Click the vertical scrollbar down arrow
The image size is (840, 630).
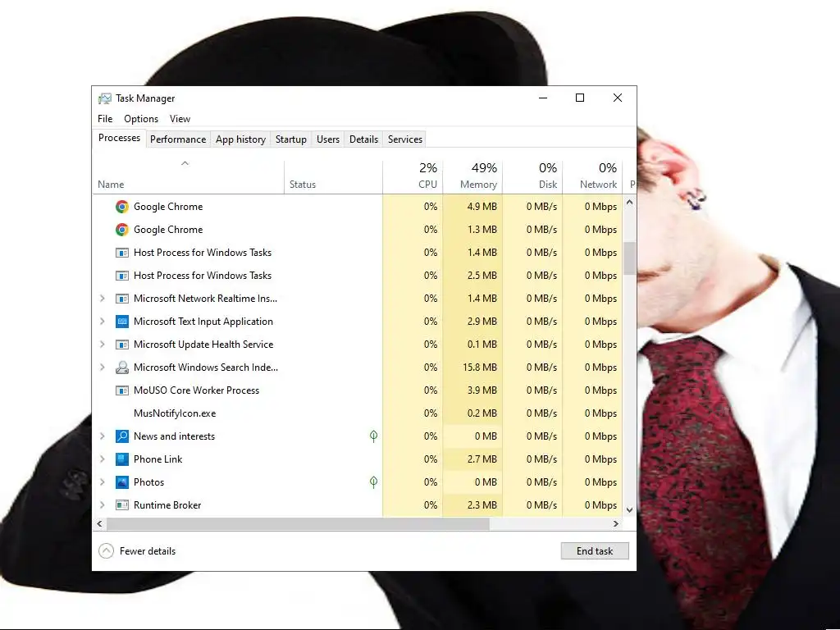tap(629, 510)
